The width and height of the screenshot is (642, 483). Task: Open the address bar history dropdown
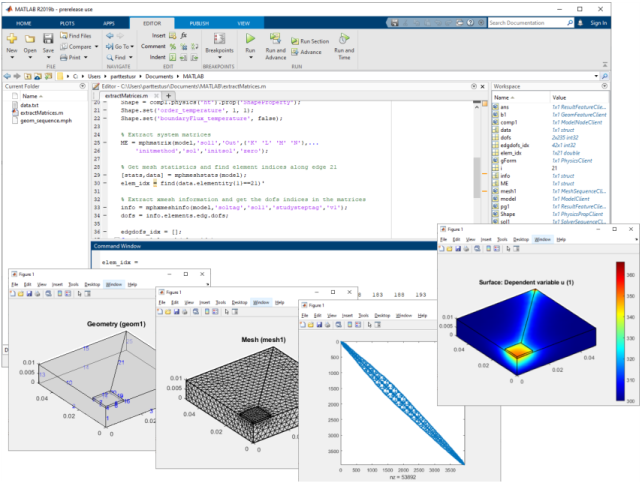click(x=596, y=76)
